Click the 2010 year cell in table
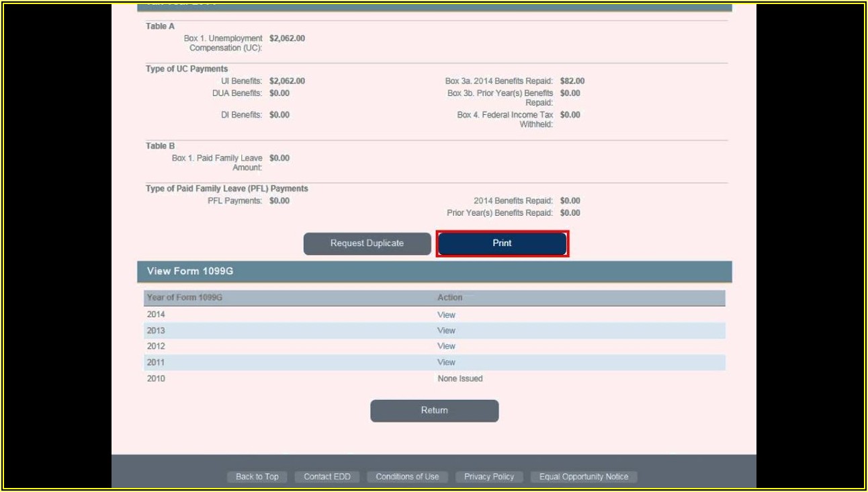The image size is (868, 492). [x=156, y=378]
